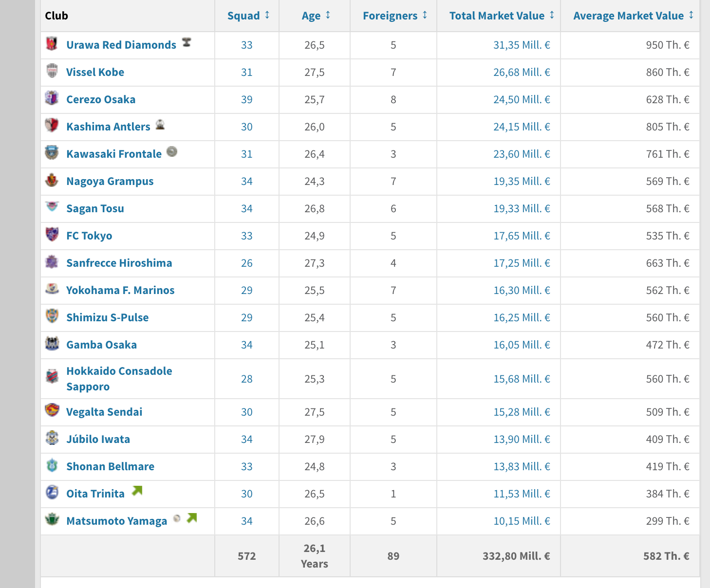Click the green promotion arrow beside Matsumoto Yamaga
The width and height of the screenshot is (710, 588).
192,518
